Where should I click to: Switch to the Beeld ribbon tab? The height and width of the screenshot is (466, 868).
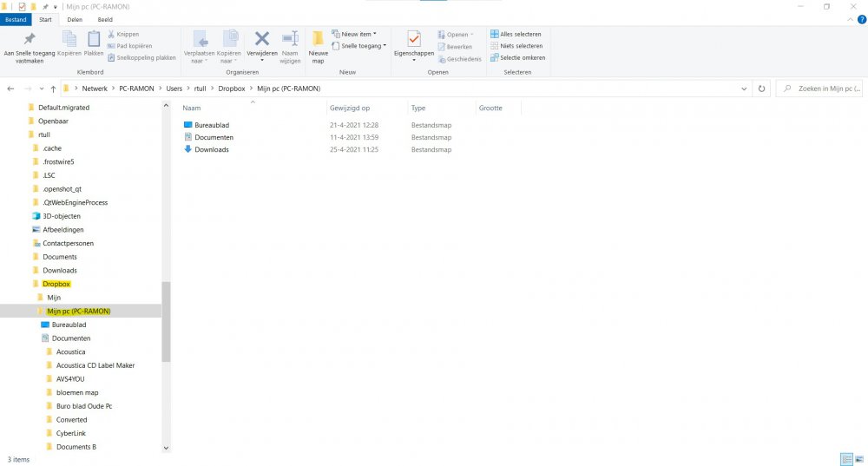pyautogui.click(x=104, y=19)
